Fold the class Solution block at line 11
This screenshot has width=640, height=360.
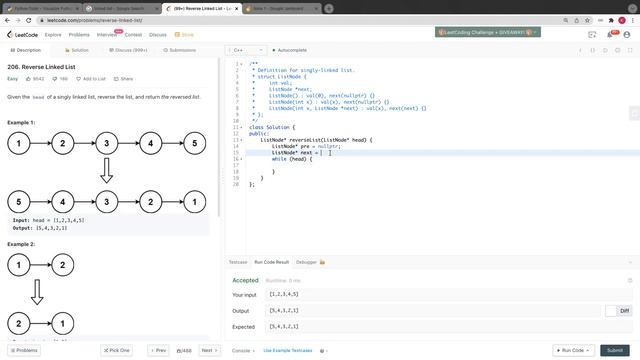(241, 127)
